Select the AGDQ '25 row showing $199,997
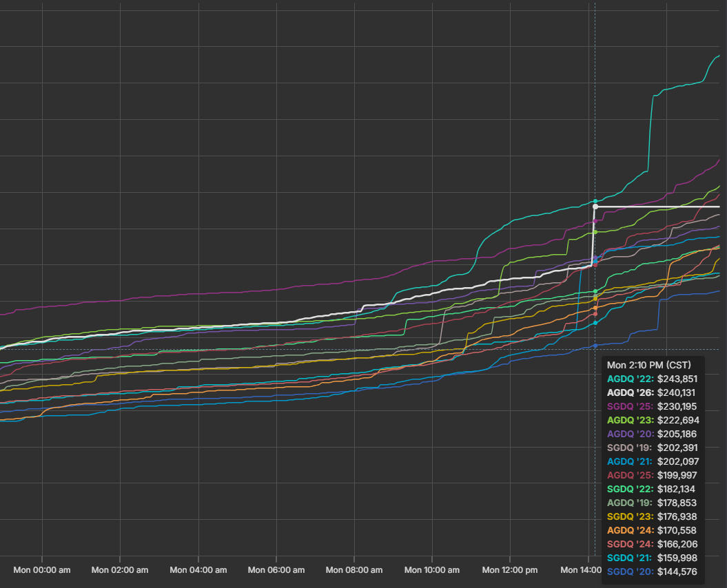The width and height of the screenshot is (727, 588). pyautogui.click(x=652, y=475)
